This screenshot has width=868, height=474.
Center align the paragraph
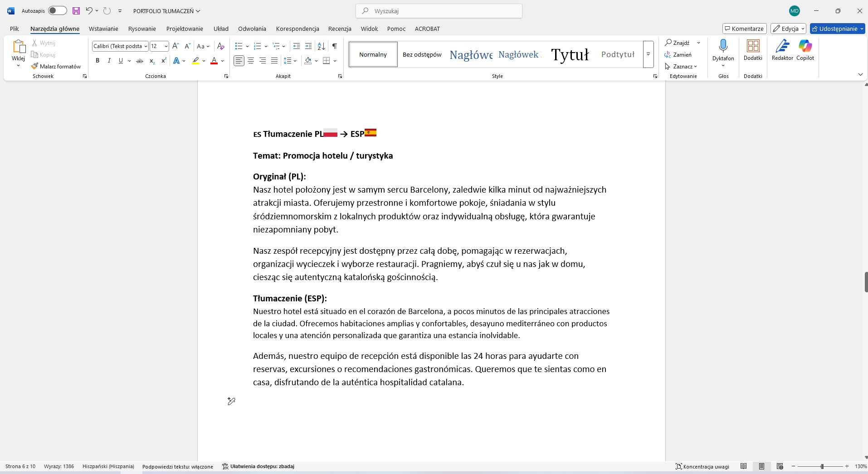251,61
